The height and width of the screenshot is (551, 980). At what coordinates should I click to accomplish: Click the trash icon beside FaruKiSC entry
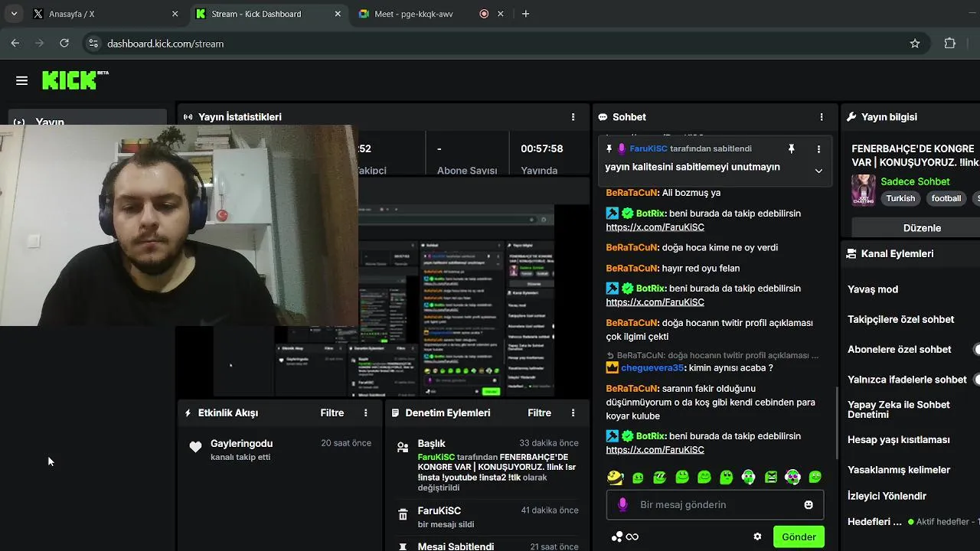[x=403, y=515]
